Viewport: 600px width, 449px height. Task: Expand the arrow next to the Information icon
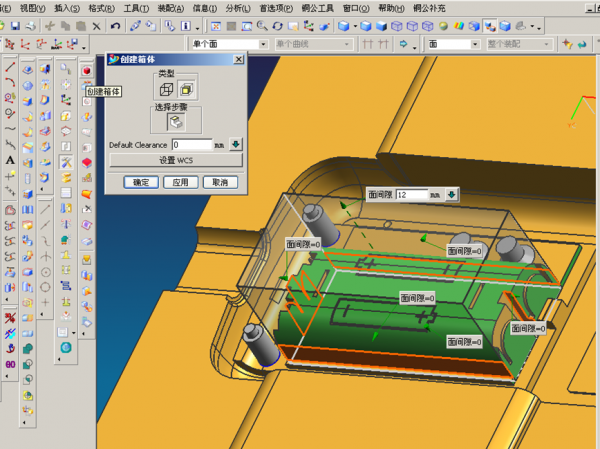pyautogui.click(x=197, y=28)
